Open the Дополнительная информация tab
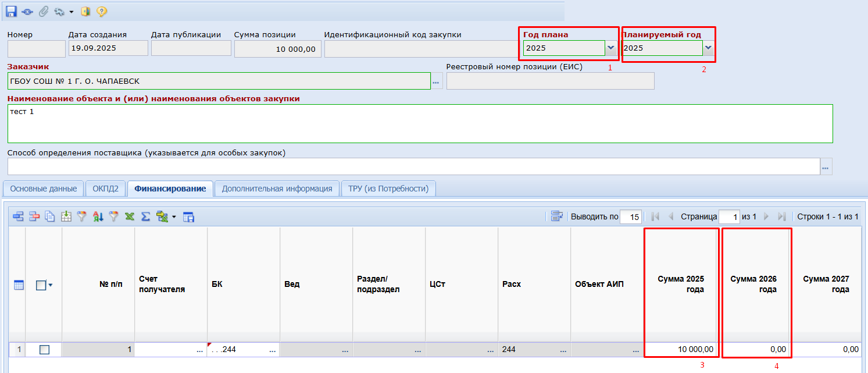The image size is (868, 373). (x=277, y=189)
